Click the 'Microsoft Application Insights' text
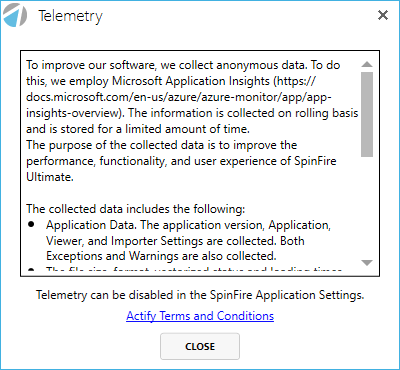 [x=191, y=81]
